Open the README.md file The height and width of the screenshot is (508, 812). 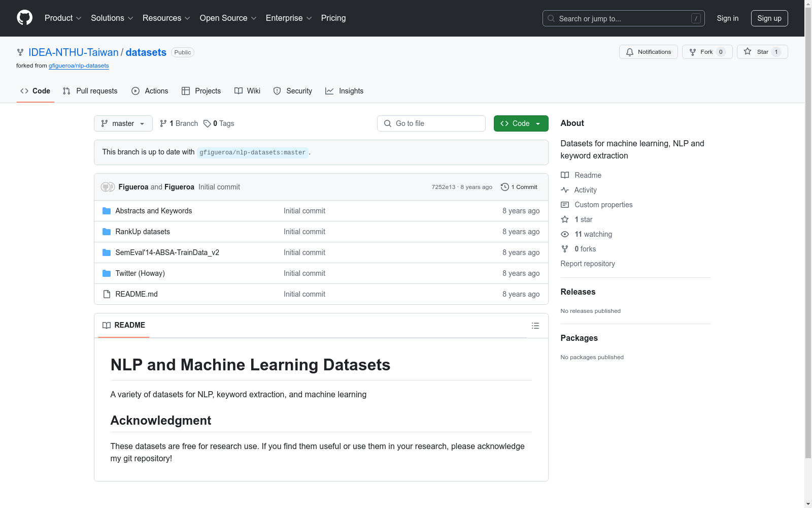coord(137,294)
